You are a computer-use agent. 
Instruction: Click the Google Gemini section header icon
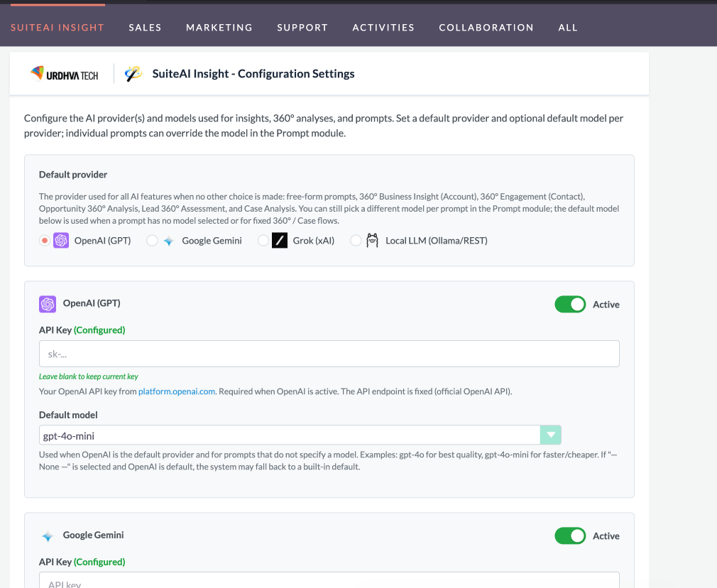48,536
